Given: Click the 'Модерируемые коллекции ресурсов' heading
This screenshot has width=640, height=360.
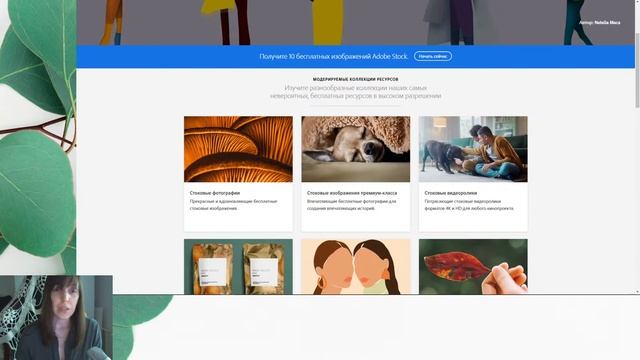Looking at the screenshot, I should [356, 79].
